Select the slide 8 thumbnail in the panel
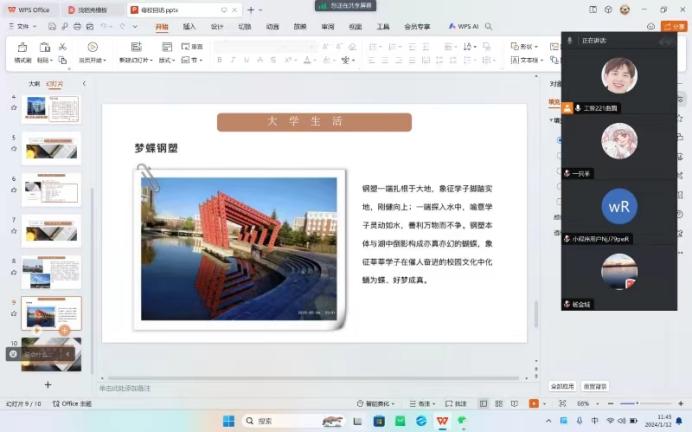Image resolution: width=692 pixels, height=432 pixels. pos(51,272)
